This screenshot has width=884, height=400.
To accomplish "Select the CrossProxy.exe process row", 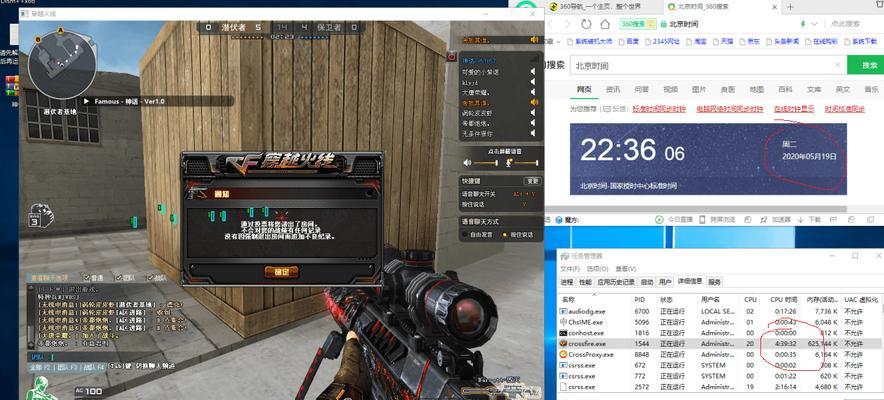I will click(719, 354).
